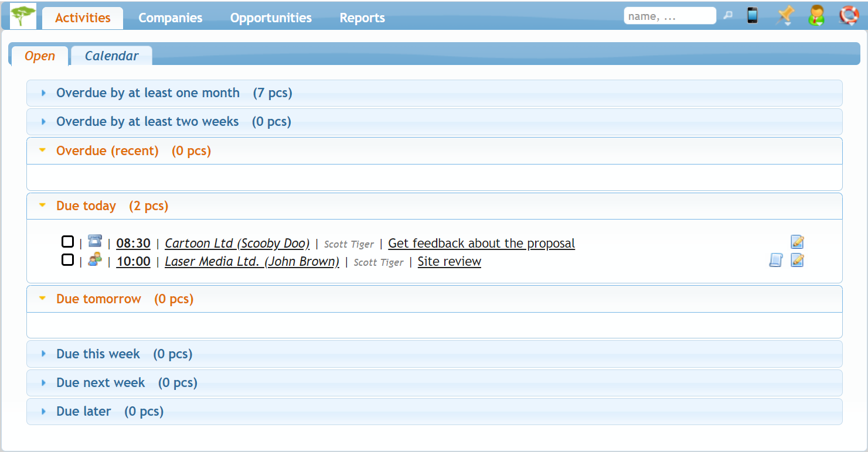The width and height of the screenshot is (868, 452).
Task: Switch to the Calendar tab
Action: tap(111, 56)
